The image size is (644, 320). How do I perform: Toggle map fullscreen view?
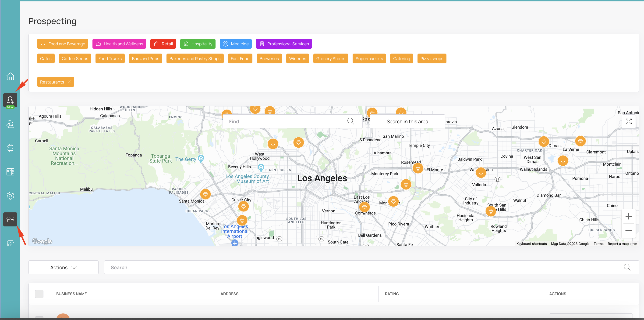point(629,121)
